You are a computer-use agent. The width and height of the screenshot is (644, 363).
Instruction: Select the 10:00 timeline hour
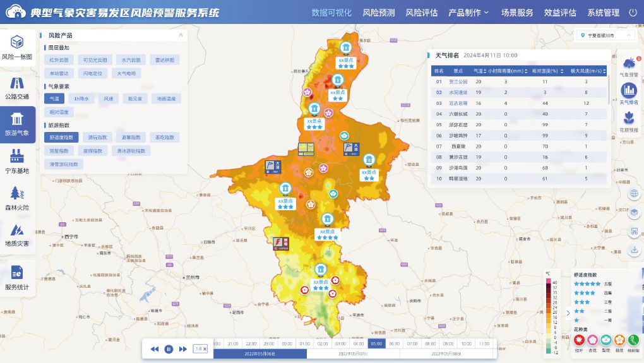tap(466, 343)
